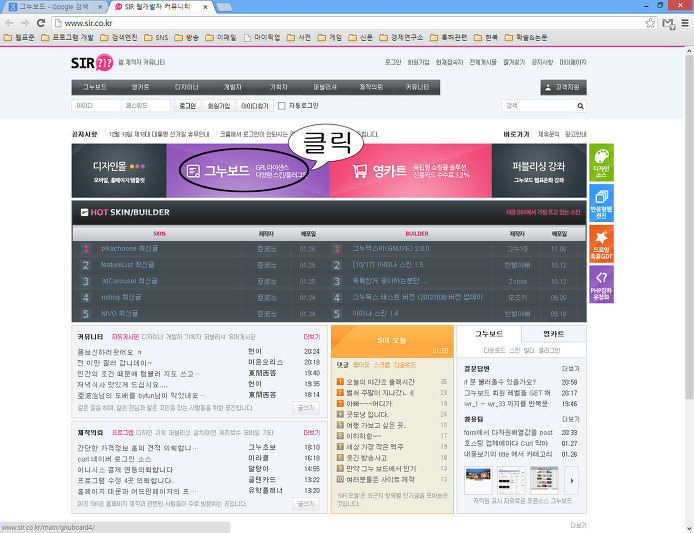The image size is (694, 533).
Task: Click the 패스워드 input field
Action: pos(146,106)
